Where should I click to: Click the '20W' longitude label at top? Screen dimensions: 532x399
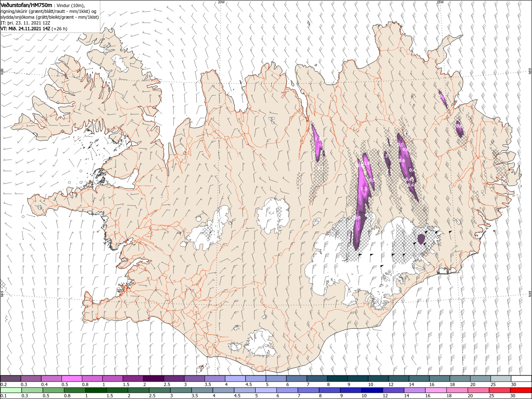[221, 2]
